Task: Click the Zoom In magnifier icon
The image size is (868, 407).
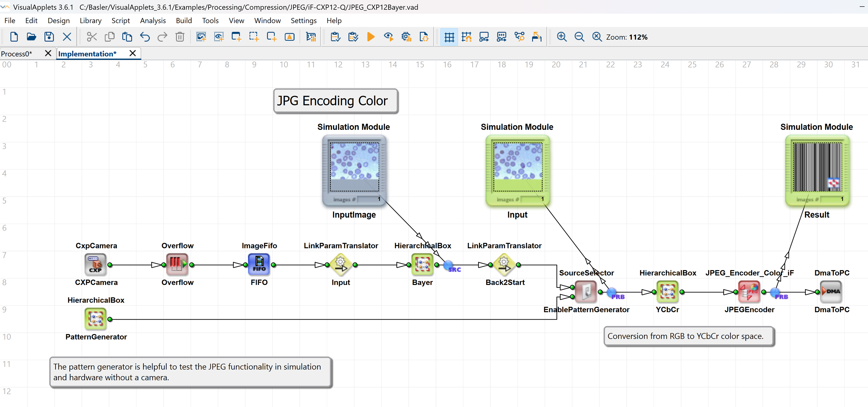Action: (x=562, y=37)
